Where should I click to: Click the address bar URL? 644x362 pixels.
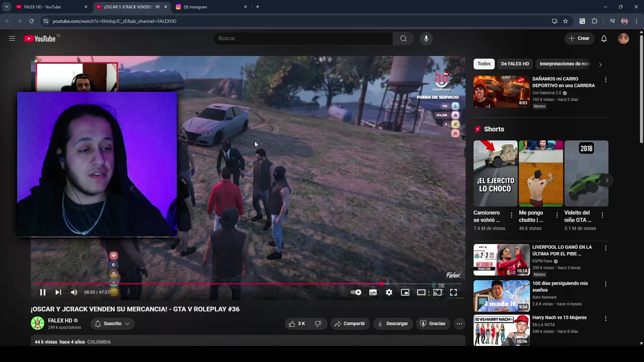point(114,21)
